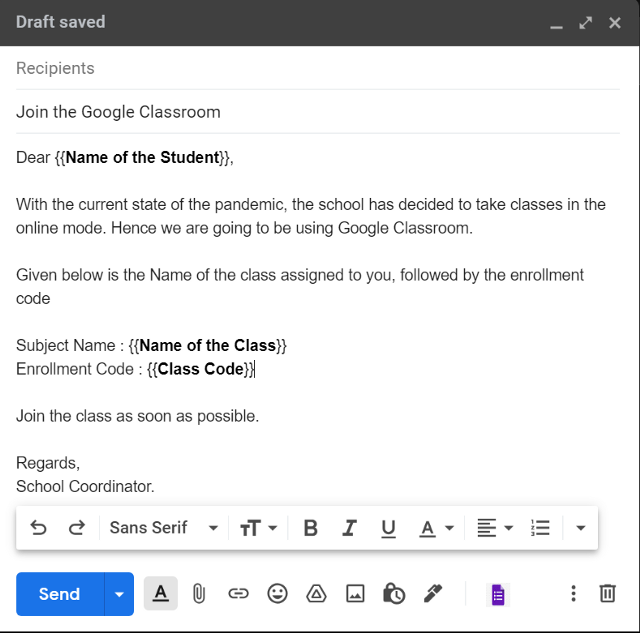Toggle underline formatting

pos(388,529)
